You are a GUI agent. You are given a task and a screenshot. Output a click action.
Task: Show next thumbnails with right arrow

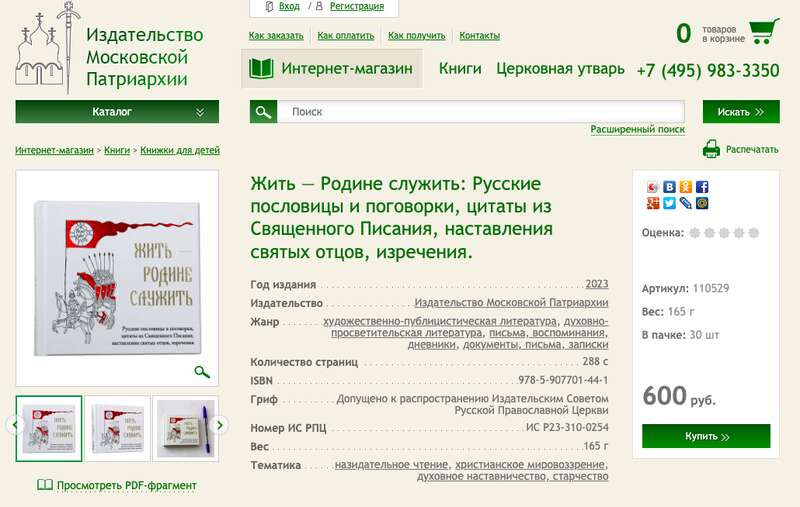[x=224, y=425]
